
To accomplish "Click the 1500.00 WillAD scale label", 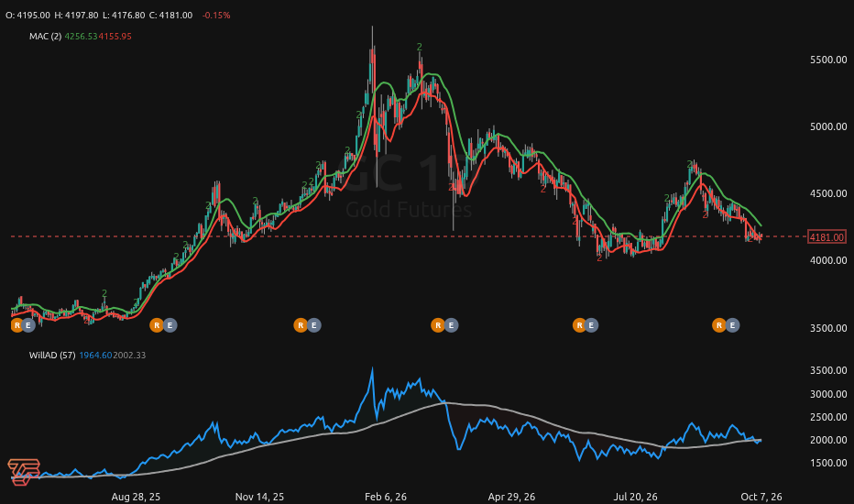I will pos(828,463).
